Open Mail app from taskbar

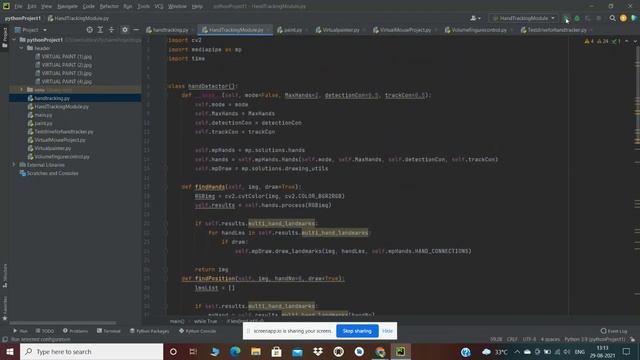click(297, 352)
